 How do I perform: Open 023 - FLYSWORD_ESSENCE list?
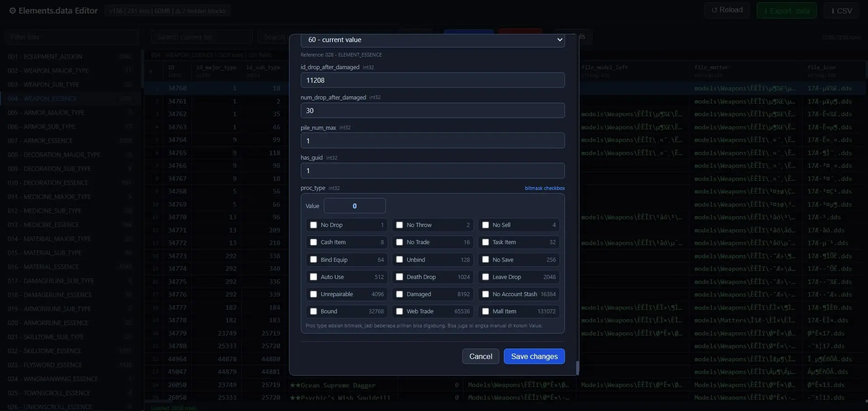(x=70, y=365)
